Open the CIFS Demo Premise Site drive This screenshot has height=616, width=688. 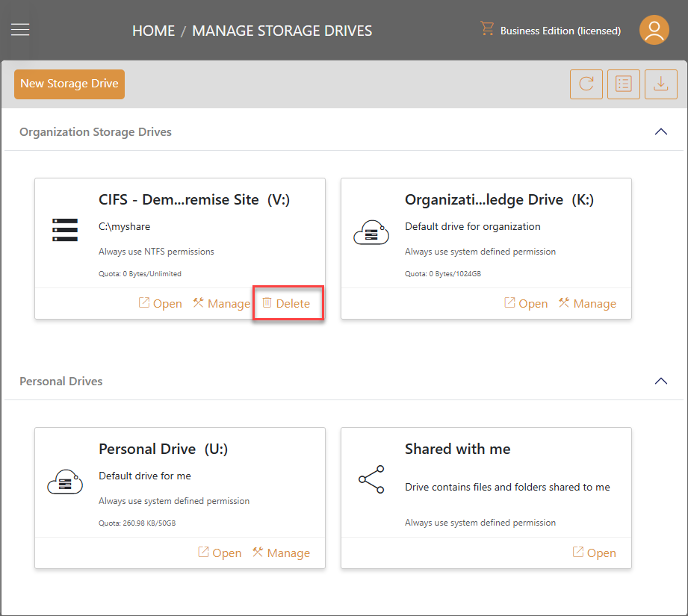point(160,303)
